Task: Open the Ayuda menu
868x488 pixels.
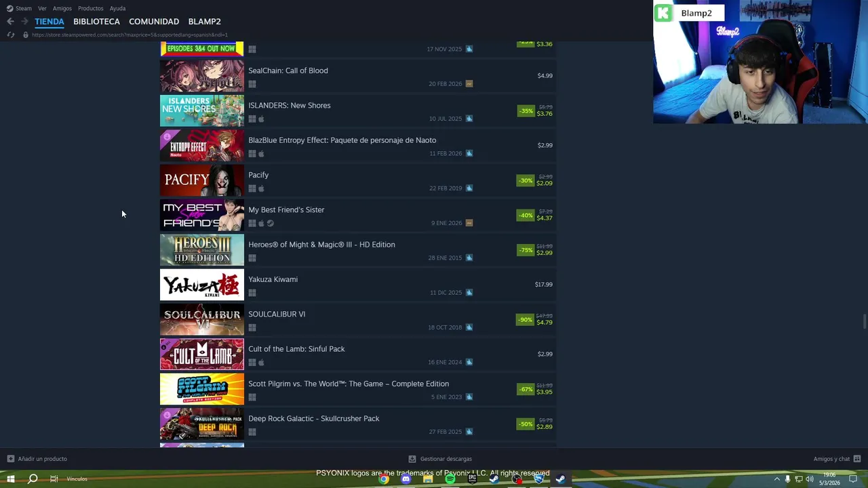Action: pos(117,8)
